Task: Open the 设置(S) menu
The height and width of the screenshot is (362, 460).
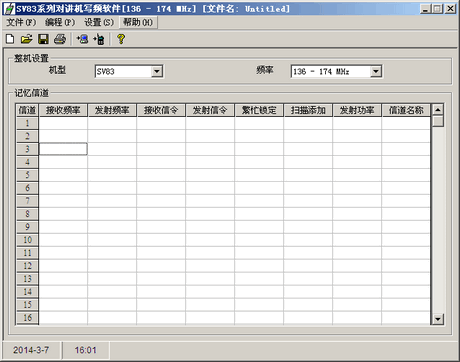Action: coord(99,22)
